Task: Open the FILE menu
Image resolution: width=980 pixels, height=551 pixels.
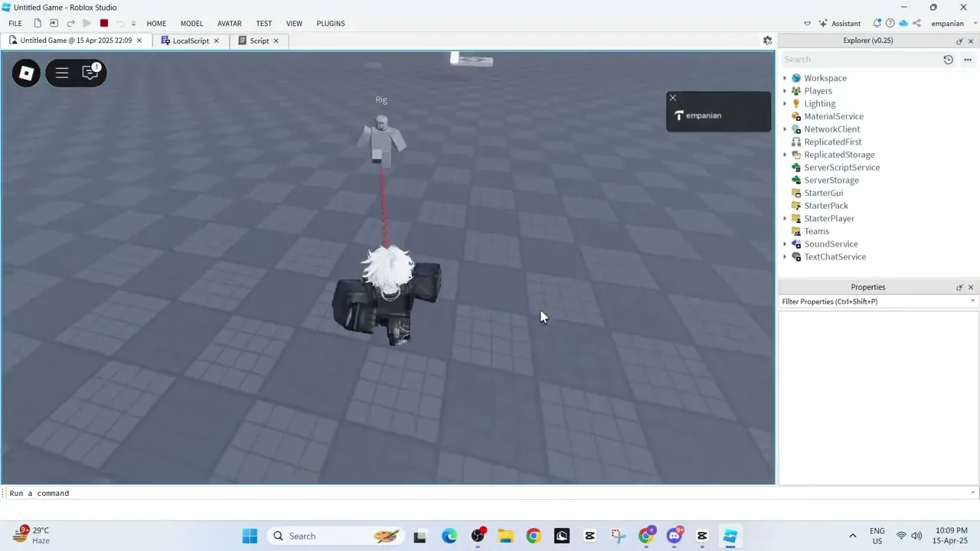Action: tap(15, 24)
